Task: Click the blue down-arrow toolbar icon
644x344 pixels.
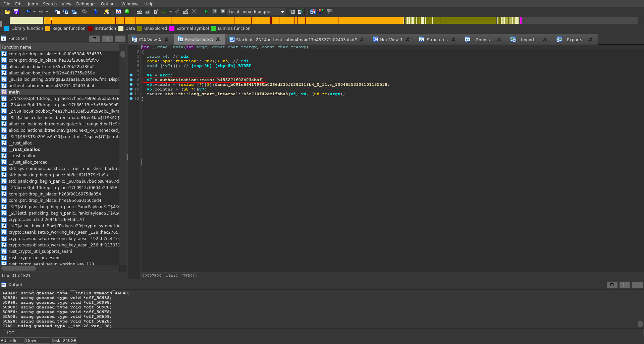Action: point(96,12)
